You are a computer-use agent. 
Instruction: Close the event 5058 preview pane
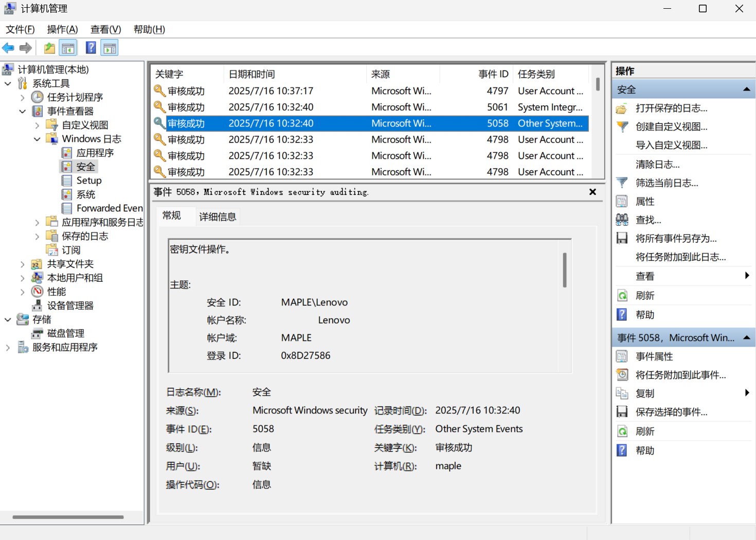point(592,192)
